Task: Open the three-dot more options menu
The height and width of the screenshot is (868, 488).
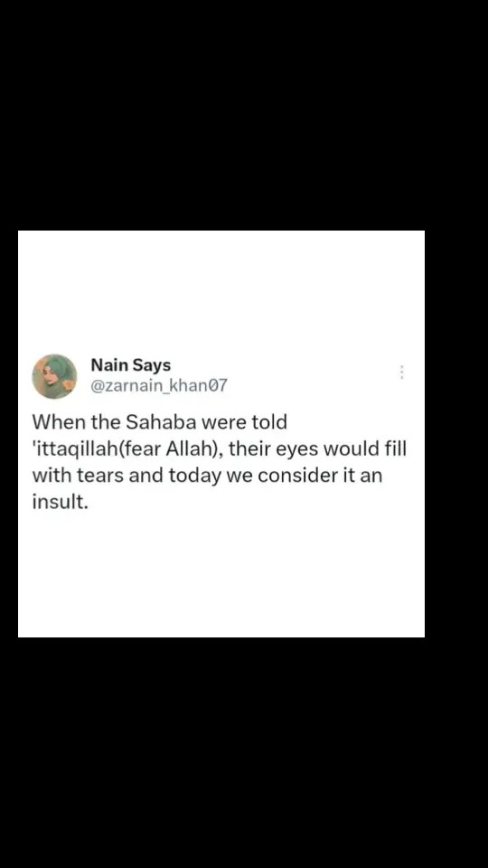Action: (x=401, y=372)
